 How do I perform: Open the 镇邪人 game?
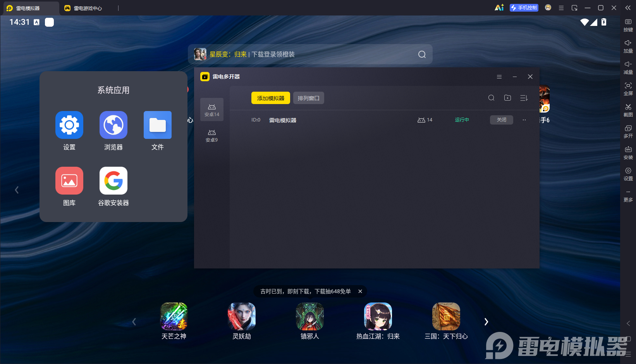(x=310, y=321)
